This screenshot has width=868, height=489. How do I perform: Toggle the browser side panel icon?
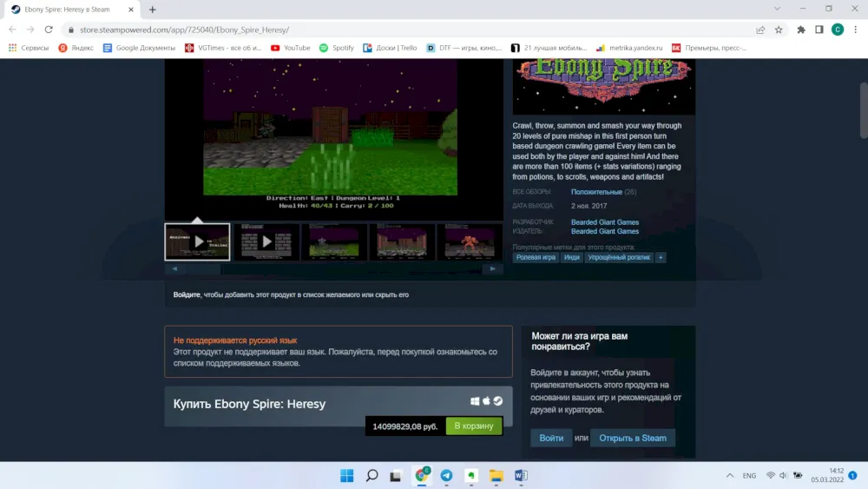pos(819,30)
